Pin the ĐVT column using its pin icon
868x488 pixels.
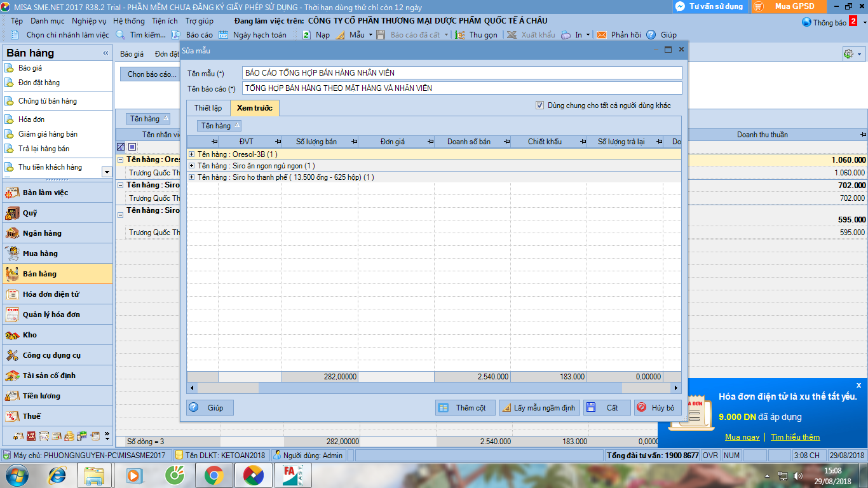tap(278, 142)
